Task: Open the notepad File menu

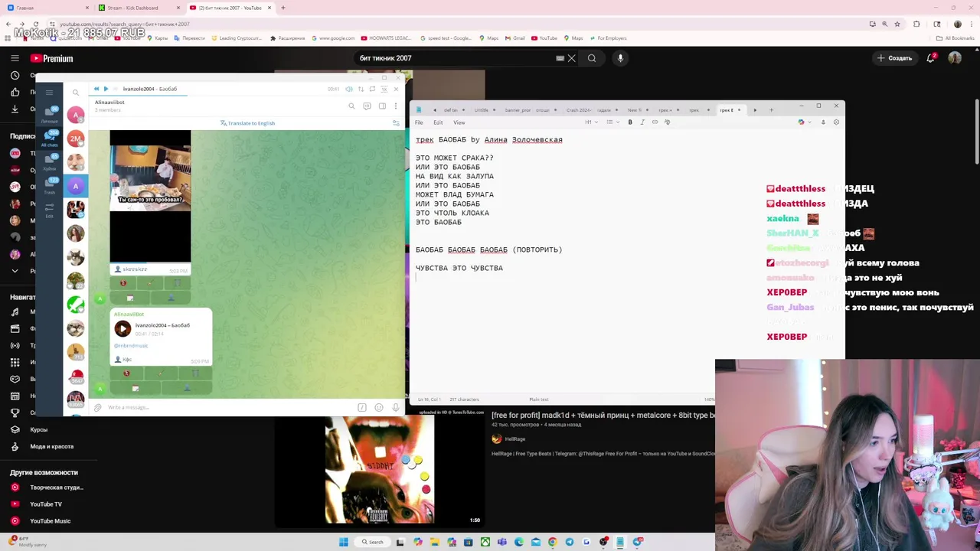Action: tap(419, 122)
